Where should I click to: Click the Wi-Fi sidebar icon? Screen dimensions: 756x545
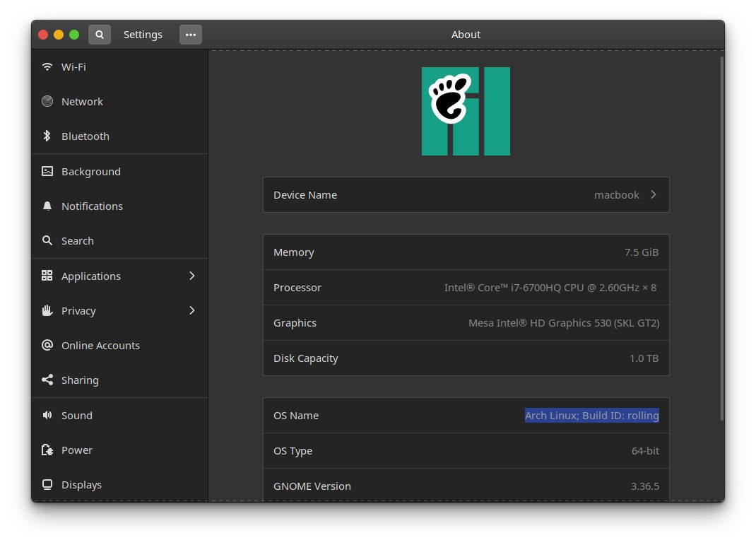pyautogui.click(x=47, y=66)
